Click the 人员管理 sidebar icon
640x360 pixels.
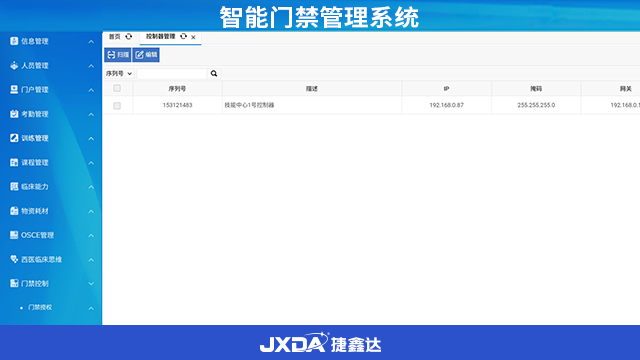[14, 65]
